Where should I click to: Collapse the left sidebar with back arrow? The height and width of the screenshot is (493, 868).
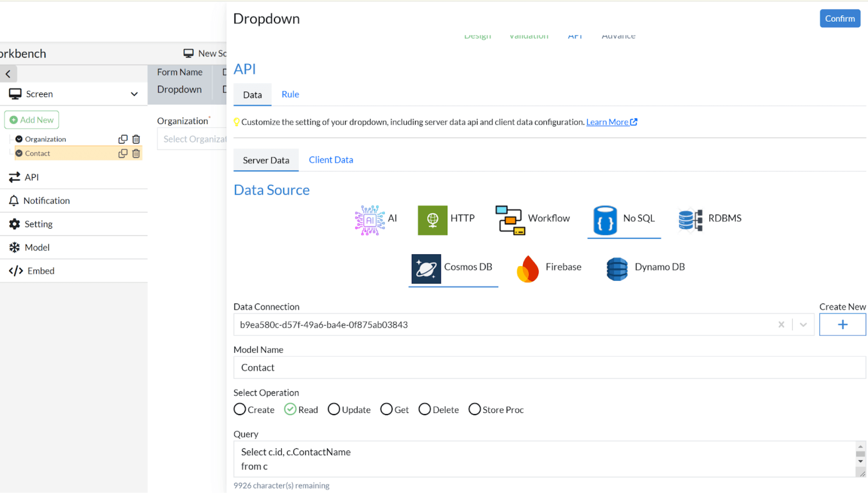click(x=8, y=74)
